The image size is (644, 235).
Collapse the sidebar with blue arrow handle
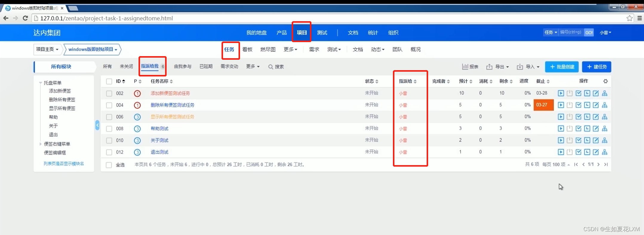[97, 125]
